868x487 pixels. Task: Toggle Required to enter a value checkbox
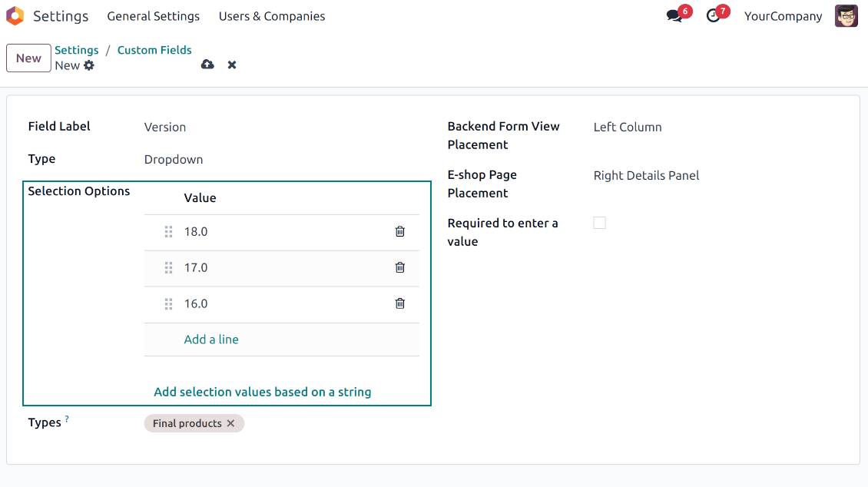tap(600, 223)
